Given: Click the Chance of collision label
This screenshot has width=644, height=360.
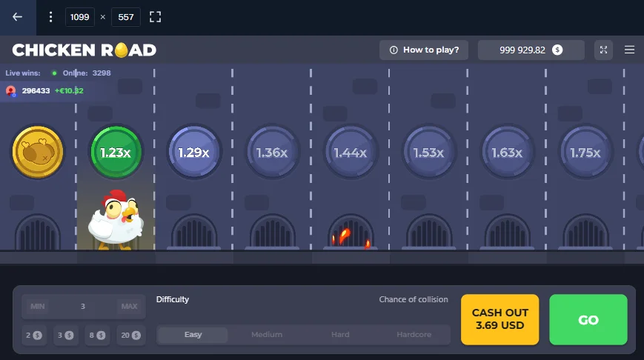Looking at the screenshot, I should click(x=414, y=299).
